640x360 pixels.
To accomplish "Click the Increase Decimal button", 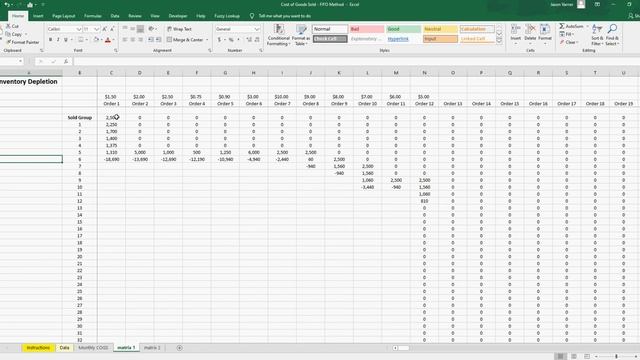I will [x=249, y=40].
